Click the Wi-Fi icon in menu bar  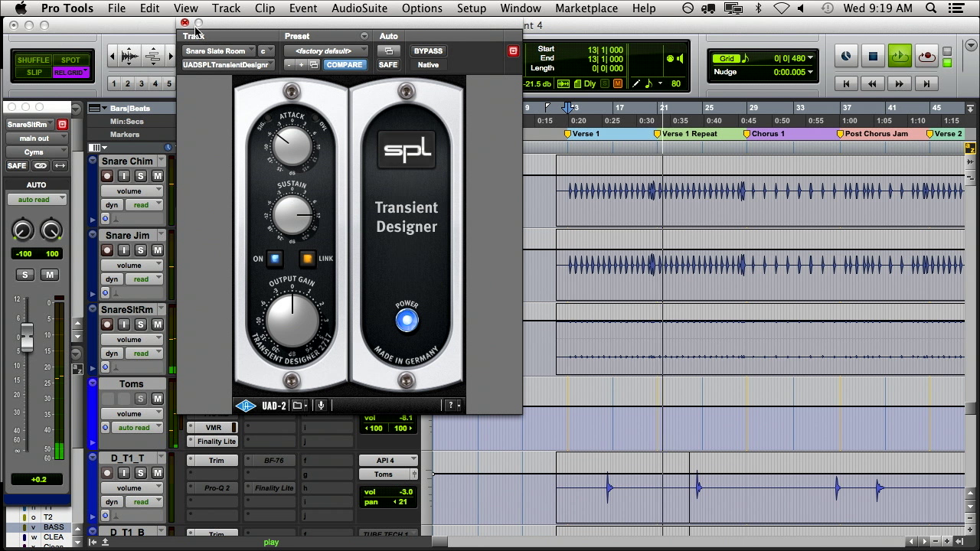[x=781, y=8]
